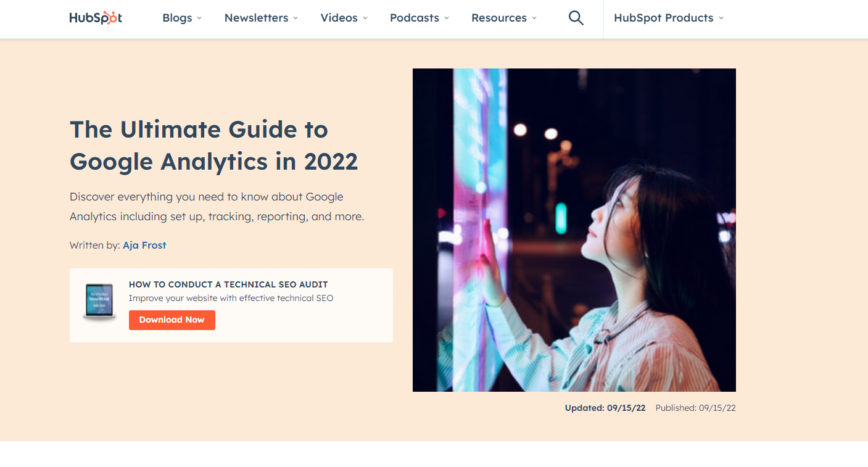Open the Videos menu
Screen dimensions: 868x467
344,18
